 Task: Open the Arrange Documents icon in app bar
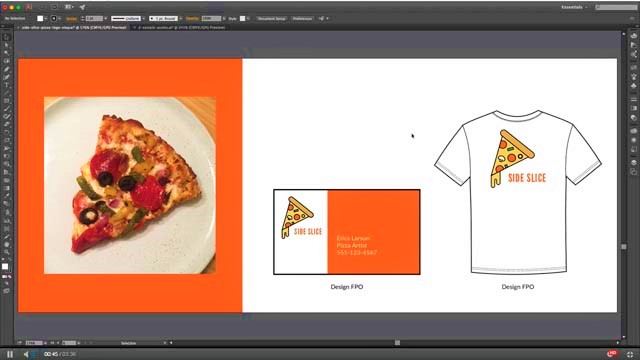tap(69, 7)
